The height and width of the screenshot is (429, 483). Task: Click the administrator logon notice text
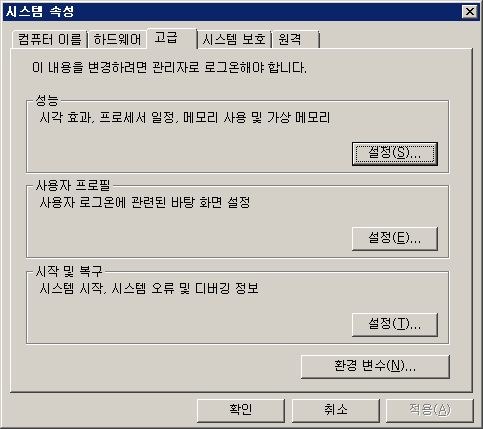[169, 68]
